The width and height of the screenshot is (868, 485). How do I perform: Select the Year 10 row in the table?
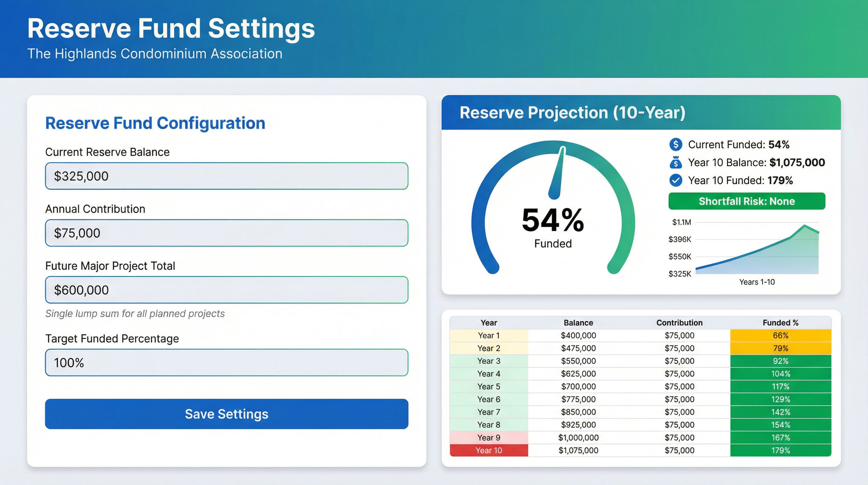tap(488, 450)
